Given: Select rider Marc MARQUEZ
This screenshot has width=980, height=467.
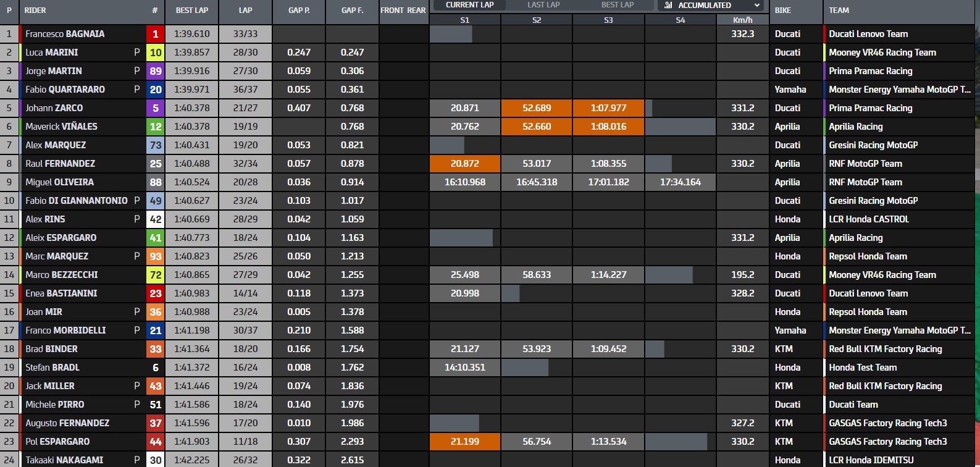Looking at the screenshot, I should click(57, 256).
